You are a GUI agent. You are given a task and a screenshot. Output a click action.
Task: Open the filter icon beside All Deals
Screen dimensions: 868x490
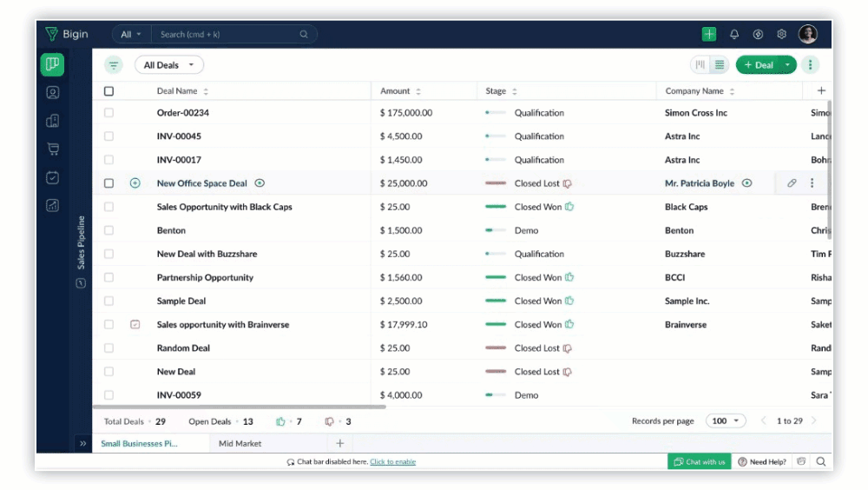[x=114, y=65]
